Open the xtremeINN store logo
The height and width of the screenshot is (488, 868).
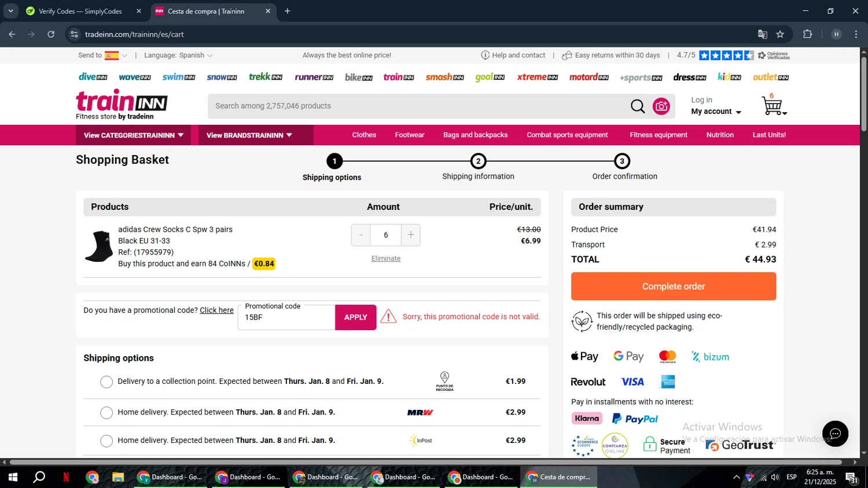(538, 77)
